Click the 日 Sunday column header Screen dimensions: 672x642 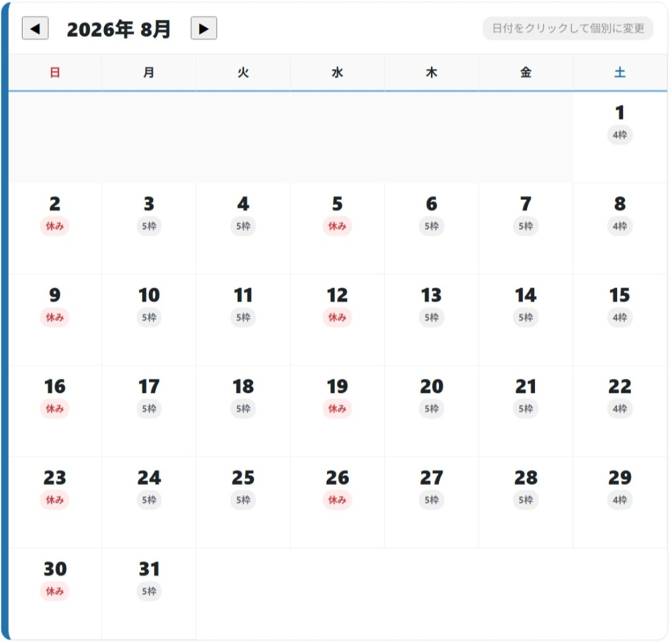pyautogui.click(x=55, y=72)
